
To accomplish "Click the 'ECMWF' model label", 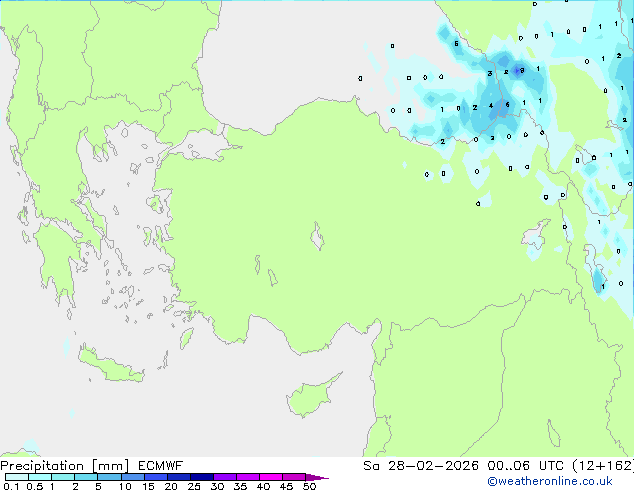I will coord(161,466).
